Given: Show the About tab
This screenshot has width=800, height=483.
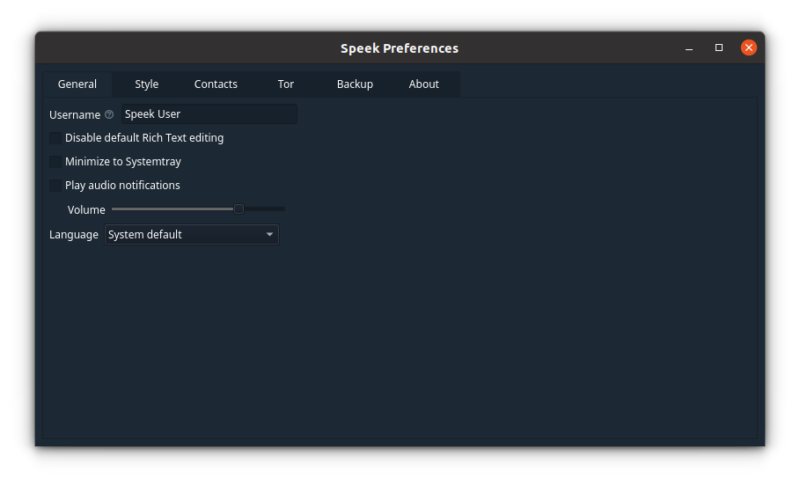Looking at the screenshot, I should pos(423,84).
